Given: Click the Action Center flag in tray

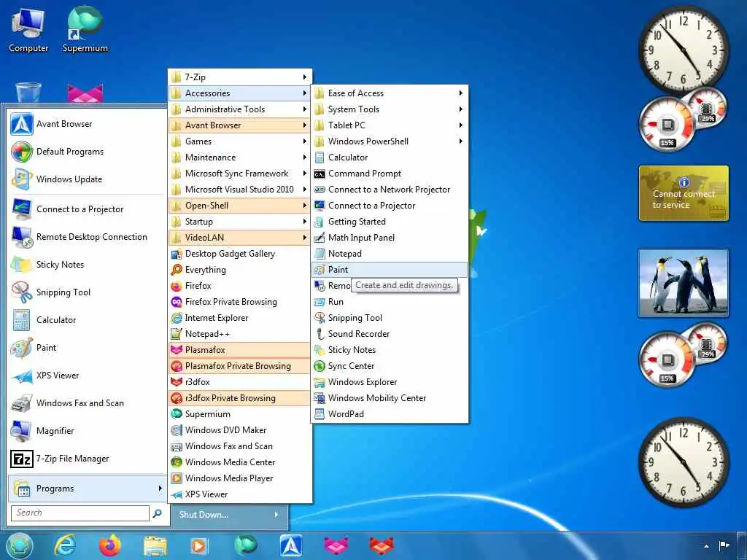Looking at the screenshot, I should pos(724,545).
